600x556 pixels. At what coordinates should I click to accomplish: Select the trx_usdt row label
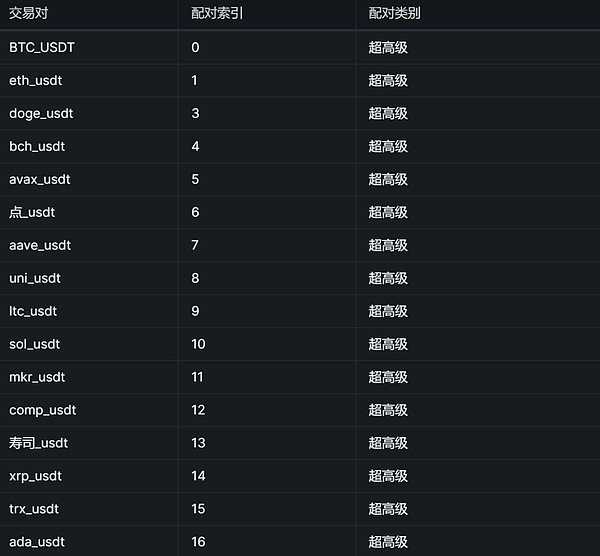[34, 509]
